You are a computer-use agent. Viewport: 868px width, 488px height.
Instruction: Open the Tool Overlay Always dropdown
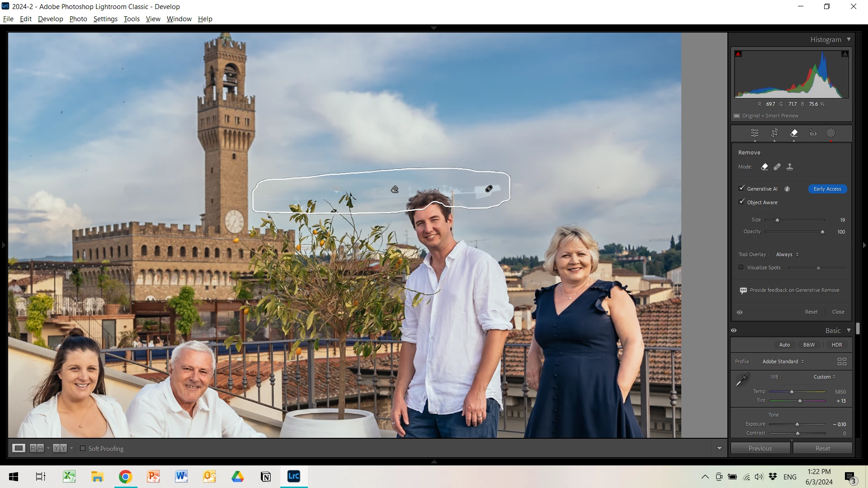[x=787, y=254]
